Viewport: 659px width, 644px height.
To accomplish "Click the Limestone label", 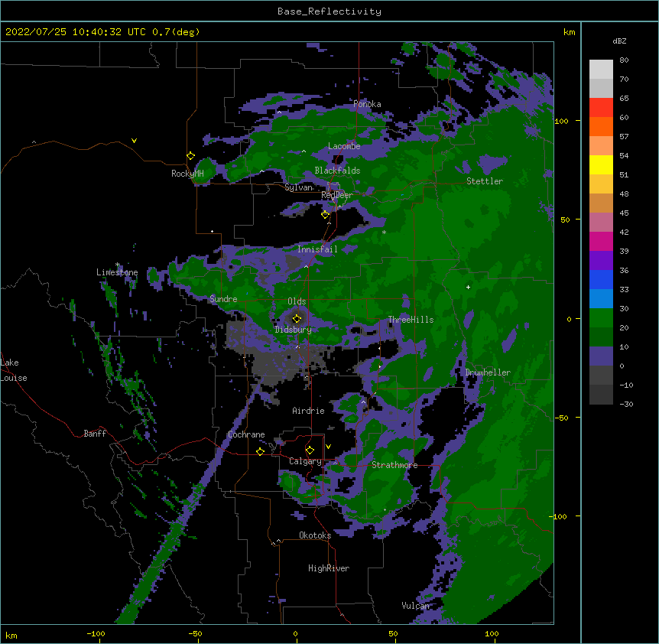I will click(117, 272).
